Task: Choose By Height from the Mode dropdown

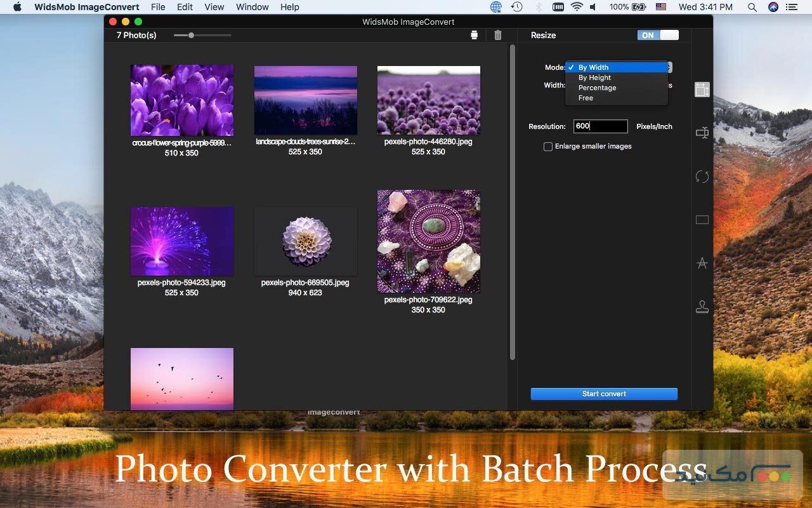Action: (594, 77)
